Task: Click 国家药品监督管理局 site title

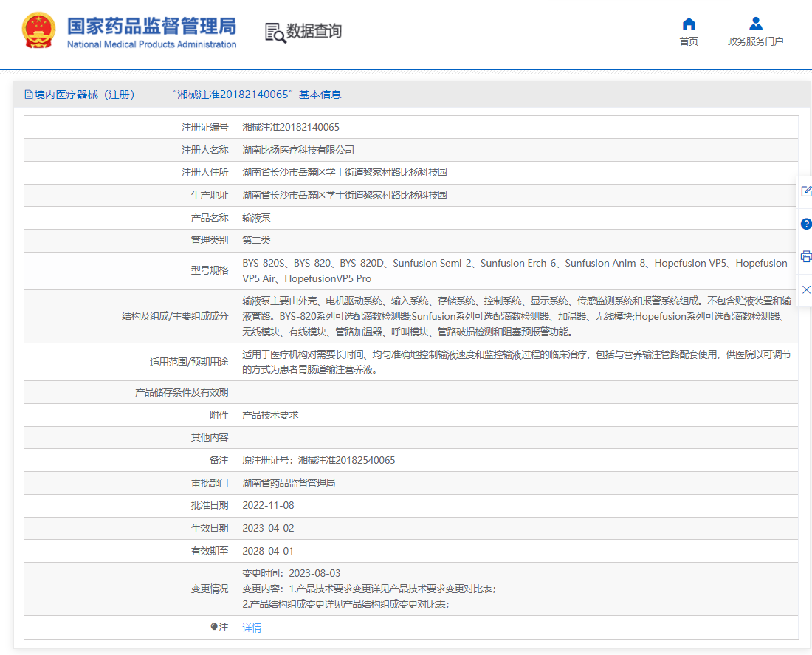Action: pos(152,26)
